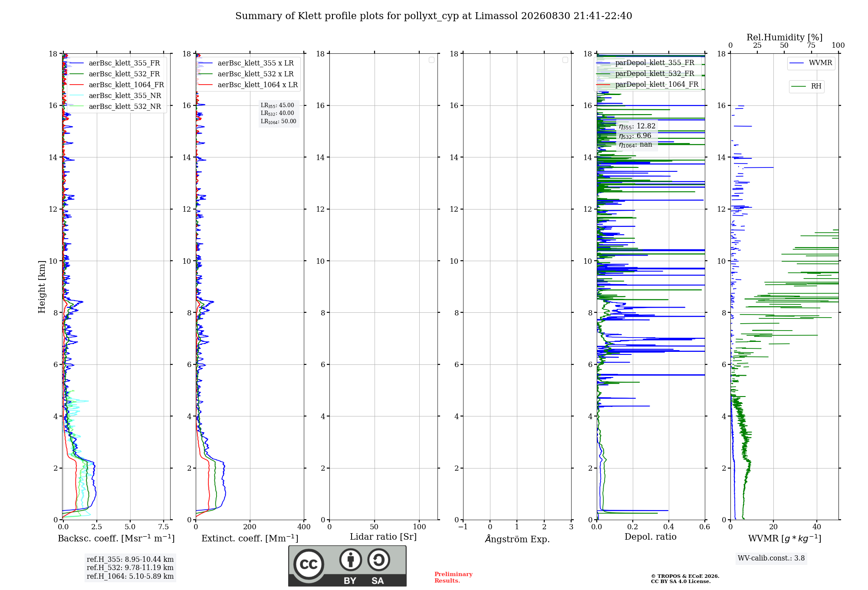868x590 pixels.
Task: Select legend entry aerBsc_klett_355 x LR
Action: 246,63
